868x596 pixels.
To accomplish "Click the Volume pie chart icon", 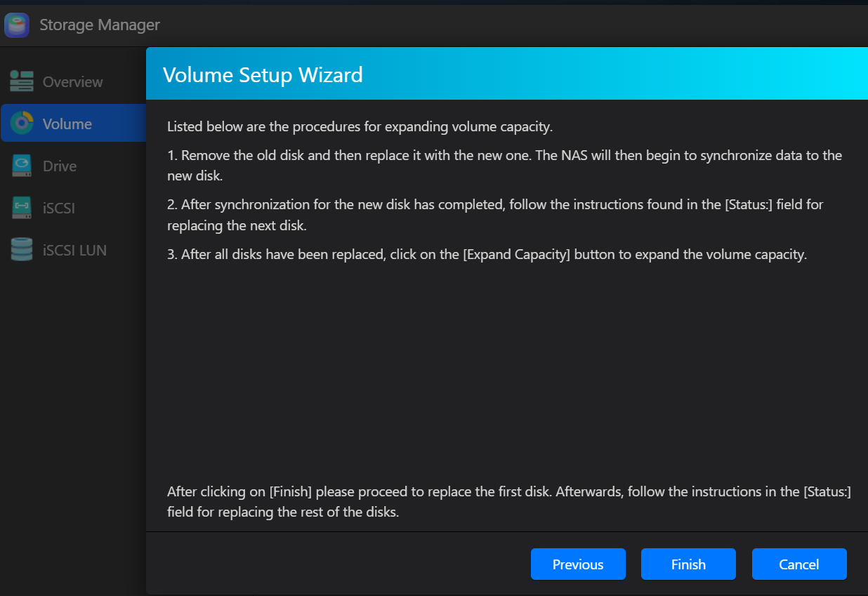I will point(22,124).
